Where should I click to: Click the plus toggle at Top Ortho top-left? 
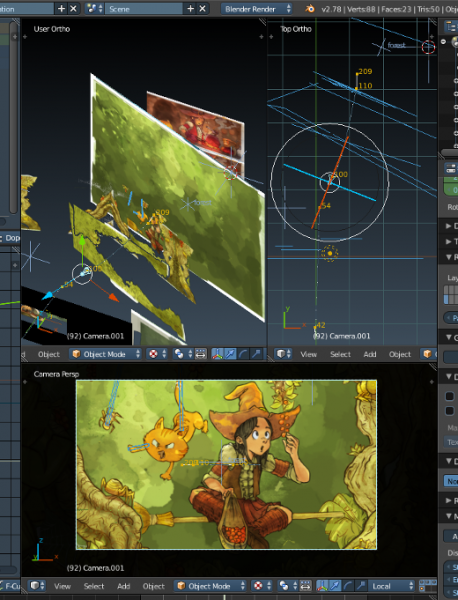(271, 37)
